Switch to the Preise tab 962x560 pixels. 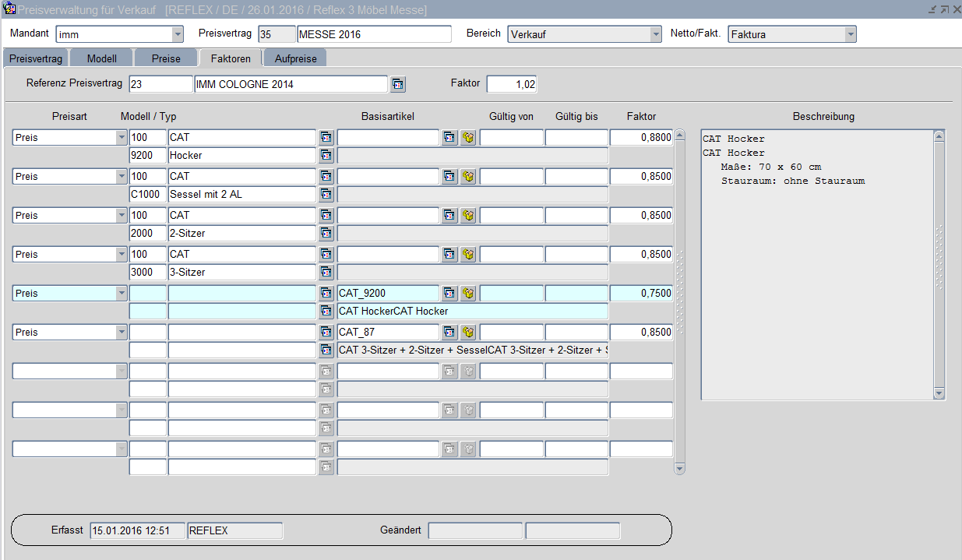click(166, 58)
